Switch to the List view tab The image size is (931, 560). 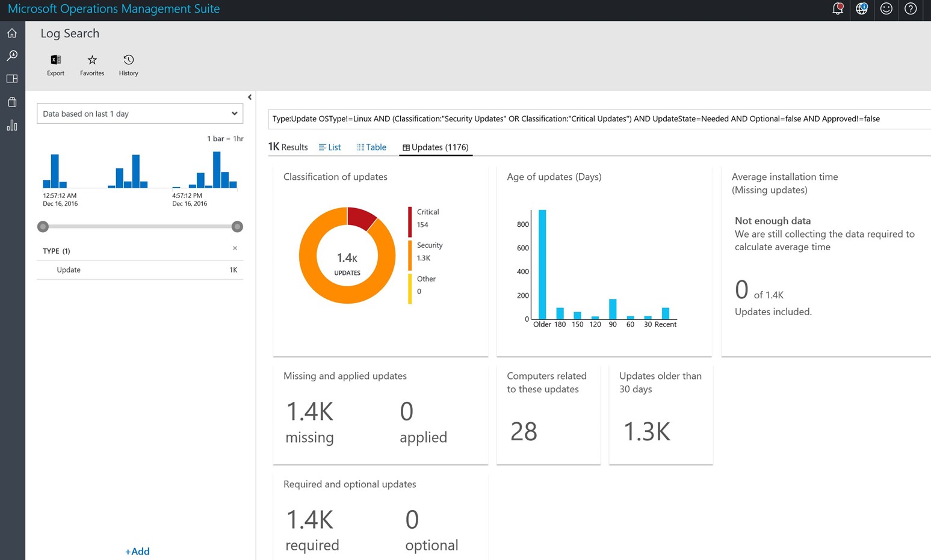330,147
